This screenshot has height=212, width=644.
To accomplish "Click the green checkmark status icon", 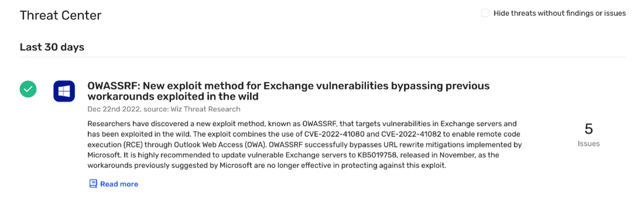I will (x=28, y=89).
